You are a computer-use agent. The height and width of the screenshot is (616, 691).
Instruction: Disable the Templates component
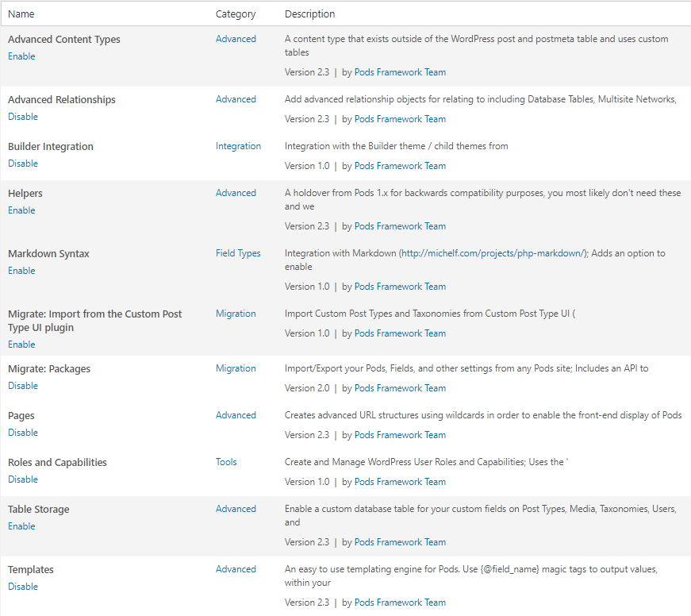[x=23, y=587]
